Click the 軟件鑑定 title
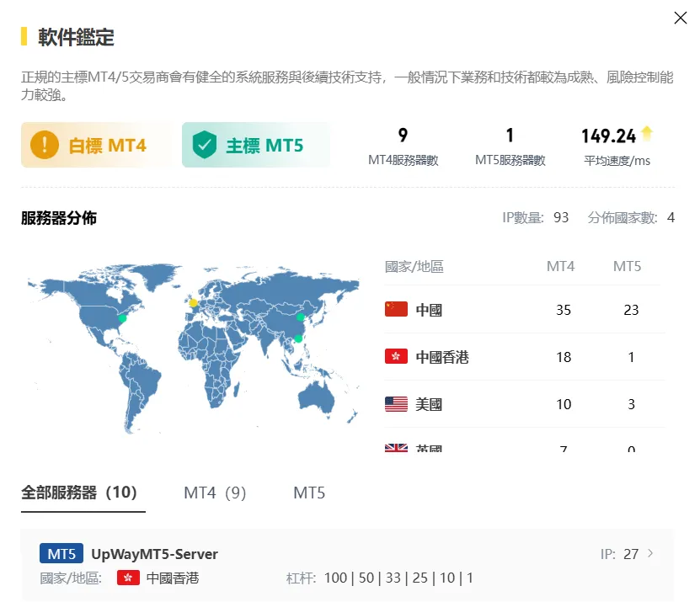 coord(76,36)
